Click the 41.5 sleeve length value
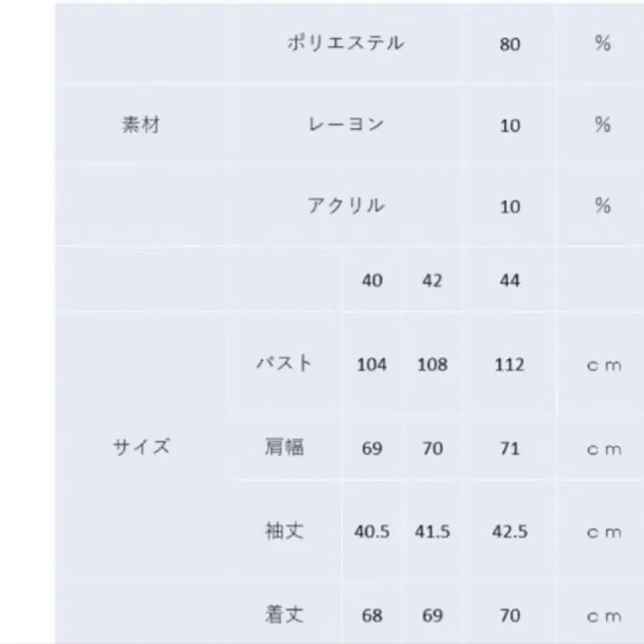 pyautogui.click(x=432, y=532)
